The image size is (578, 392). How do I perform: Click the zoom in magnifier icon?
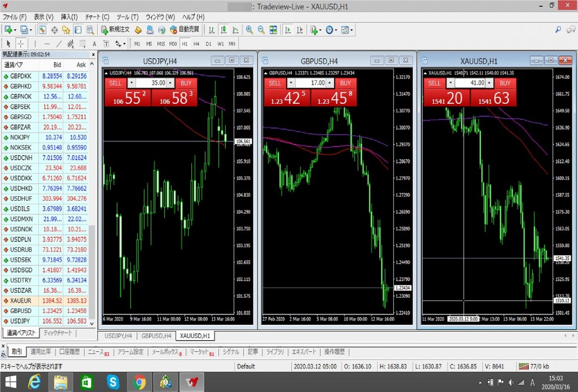click(x=249, y=30)
